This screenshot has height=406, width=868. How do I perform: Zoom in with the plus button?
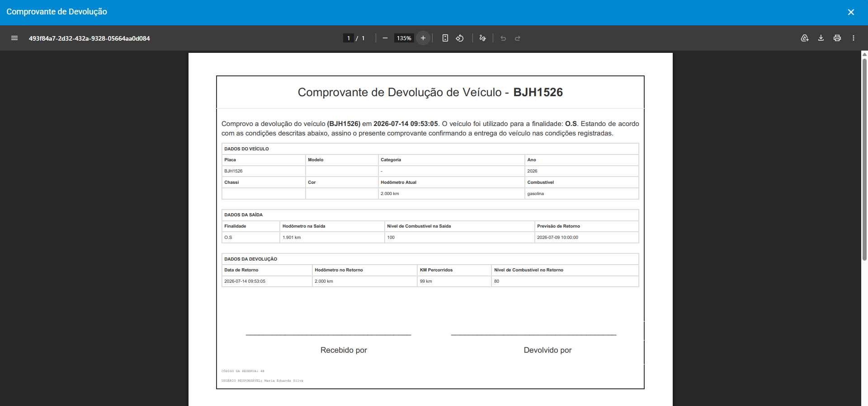(423, 38)
